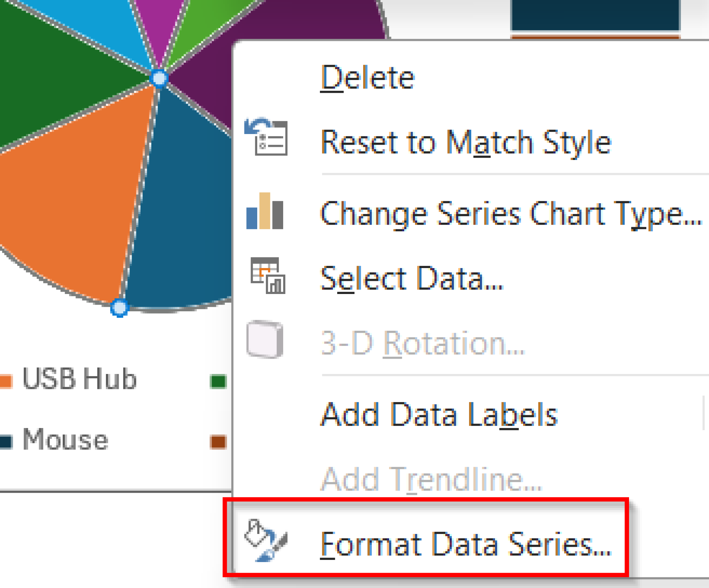Select the orange pie chart slice
709x588 pixels.
coord(69,190)
